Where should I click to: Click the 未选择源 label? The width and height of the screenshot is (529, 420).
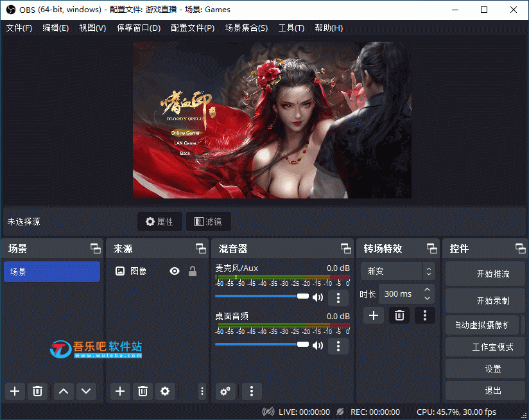pyautogui.click(x=24, y=222)
